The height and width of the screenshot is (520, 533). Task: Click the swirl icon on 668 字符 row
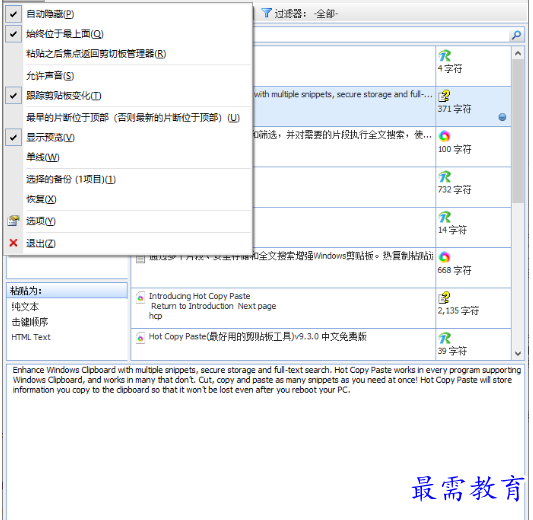point(444,257)
